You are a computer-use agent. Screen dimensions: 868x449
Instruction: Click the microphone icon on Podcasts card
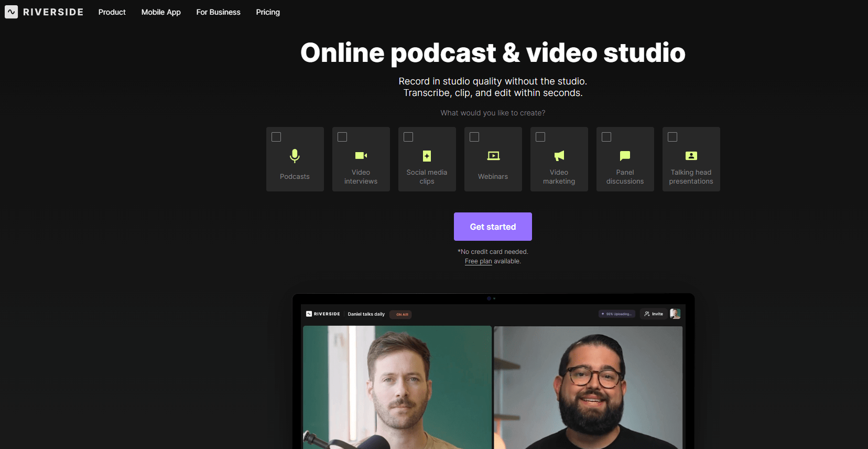295,156
